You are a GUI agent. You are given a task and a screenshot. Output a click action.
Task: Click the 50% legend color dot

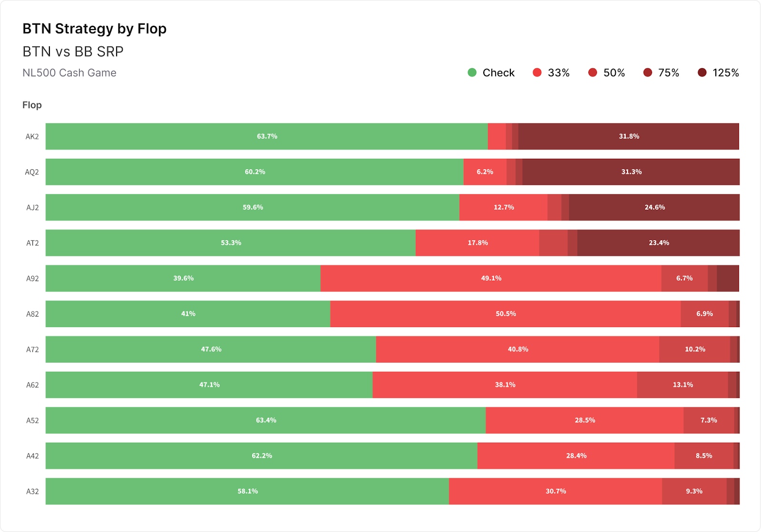[593, 73]
